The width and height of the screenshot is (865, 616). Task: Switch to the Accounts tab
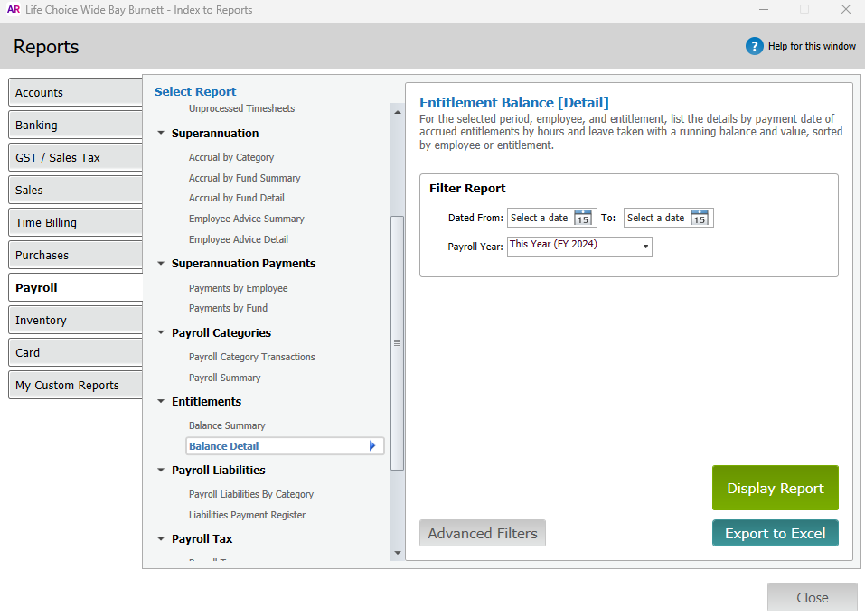click(76, 92)
